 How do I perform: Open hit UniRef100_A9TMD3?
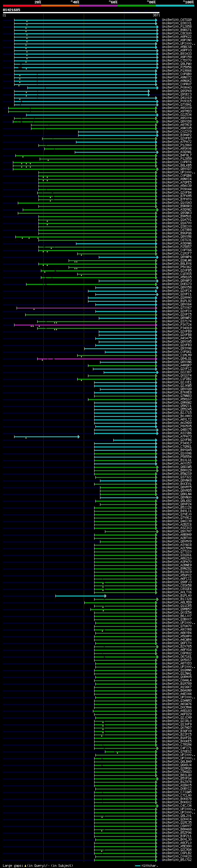coord(176,111)
